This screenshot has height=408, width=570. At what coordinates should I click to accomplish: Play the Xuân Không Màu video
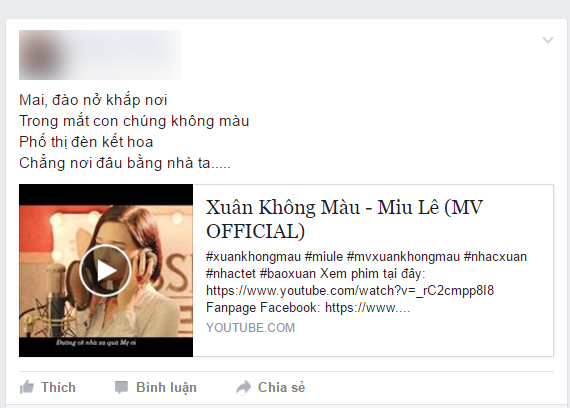105,271
